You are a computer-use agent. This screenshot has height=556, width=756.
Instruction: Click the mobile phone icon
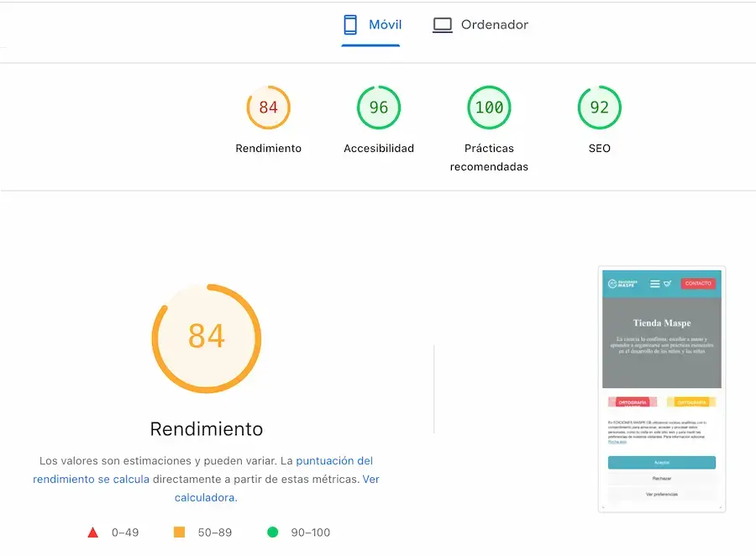[350, 25]
